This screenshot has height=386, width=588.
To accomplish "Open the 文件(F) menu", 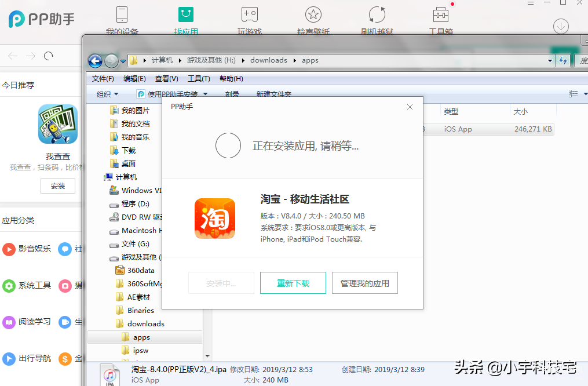I will pos(103,79).
